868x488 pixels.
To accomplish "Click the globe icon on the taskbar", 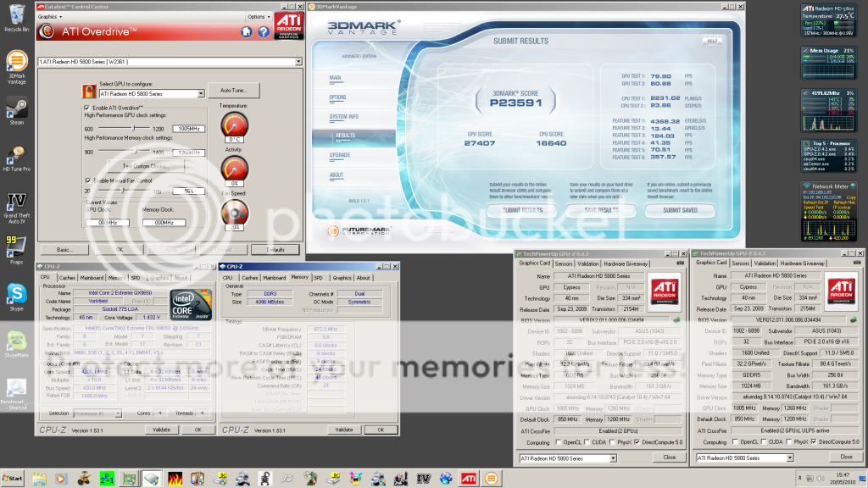I will [x=446, y=479].
